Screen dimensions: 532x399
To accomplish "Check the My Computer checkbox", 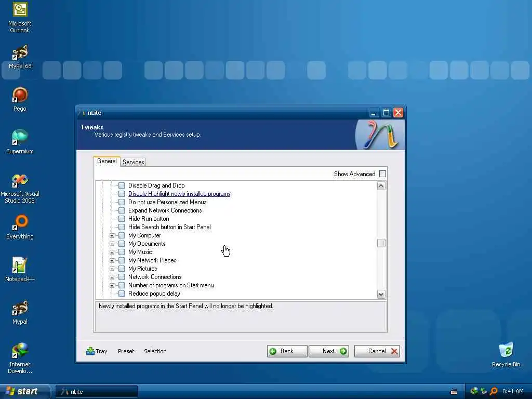I will pos(122,235).
